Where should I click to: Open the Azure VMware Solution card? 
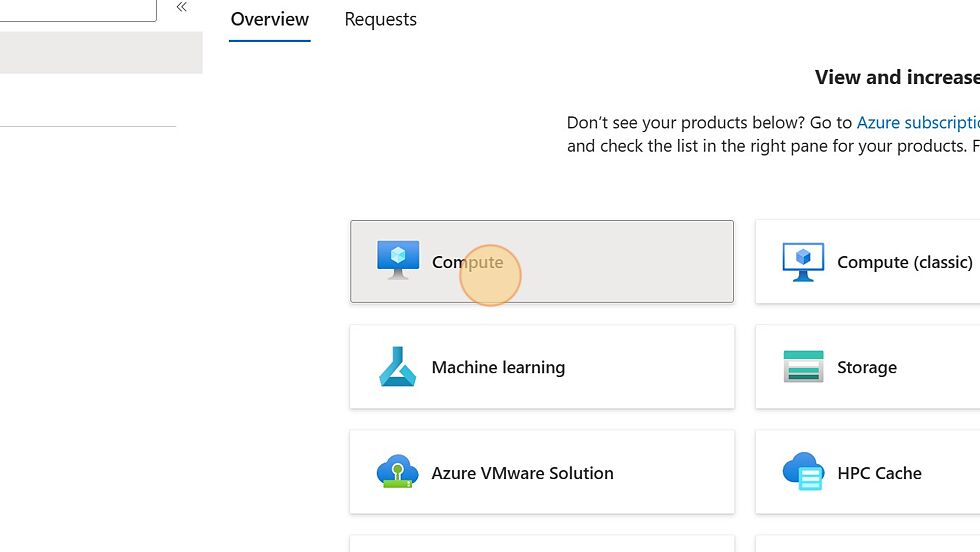click(542, 472)
